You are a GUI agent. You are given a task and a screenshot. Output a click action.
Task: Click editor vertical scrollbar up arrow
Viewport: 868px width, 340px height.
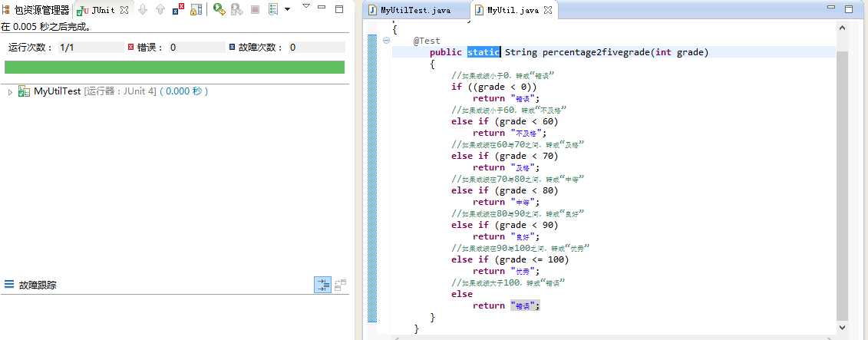point(842,28)
